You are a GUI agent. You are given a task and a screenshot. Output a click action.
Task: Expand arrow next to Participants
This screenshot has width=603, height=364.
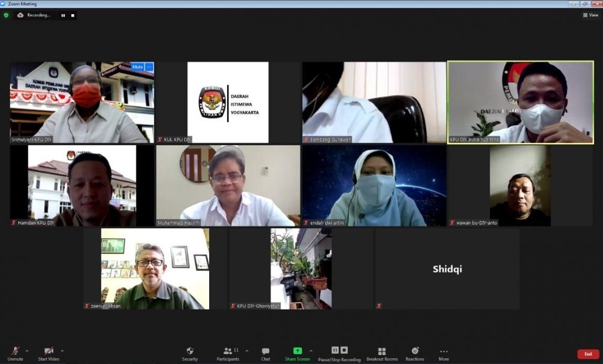(x=247, y=351)
